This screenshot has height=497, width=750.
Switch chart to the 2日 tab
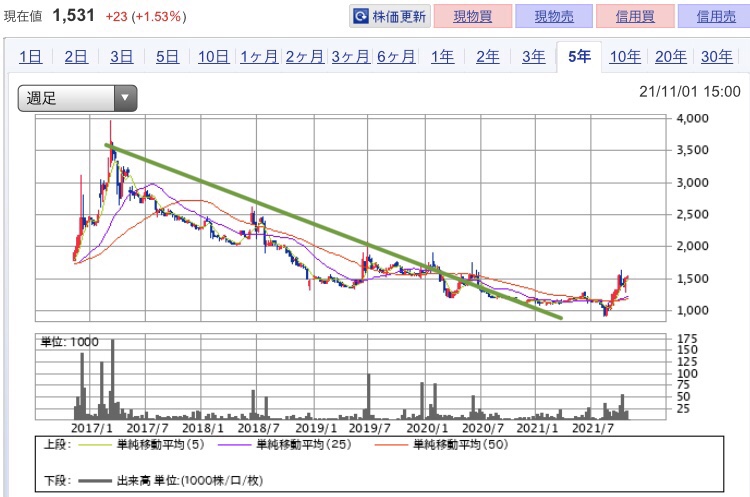pos(76,57)
